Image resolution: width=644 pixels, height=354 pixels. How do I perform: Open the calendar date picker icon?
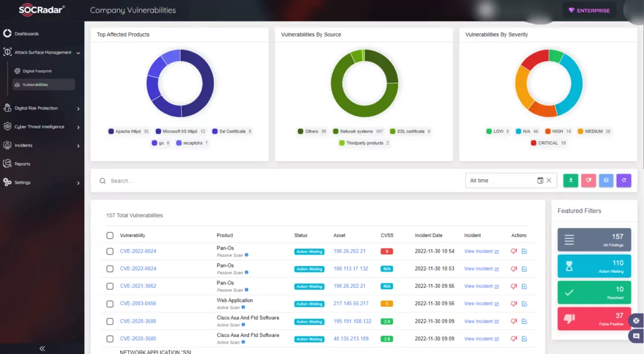(x=540, y=180)
